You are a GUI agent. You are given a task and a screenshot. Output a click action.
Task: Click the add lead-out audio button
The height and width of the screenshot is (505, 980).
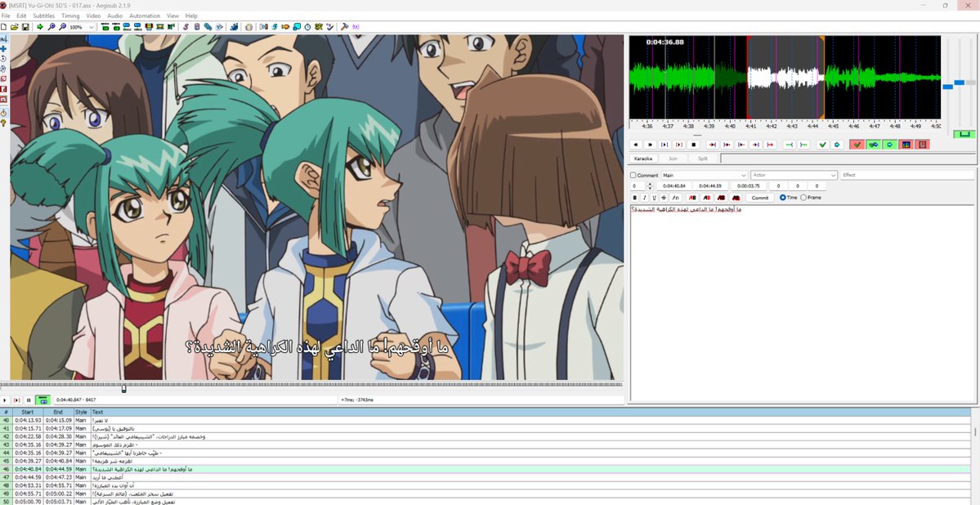pos(803,145)
